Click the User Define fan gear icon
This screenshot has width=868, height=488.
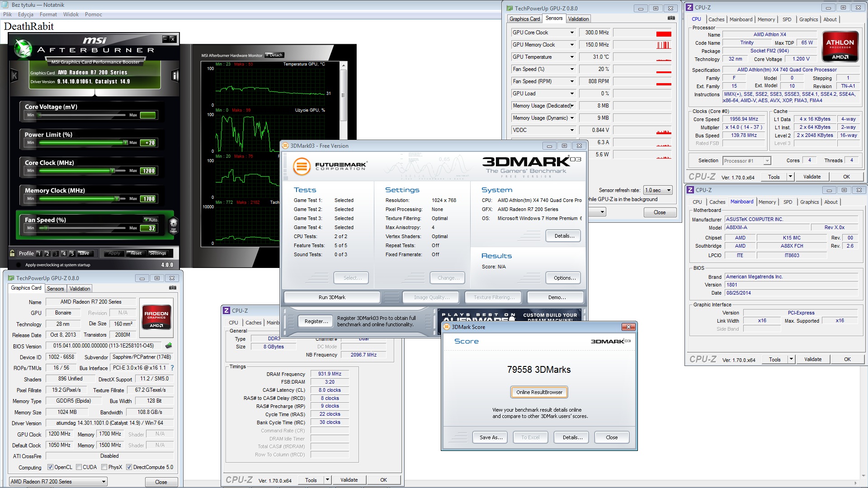173,225
